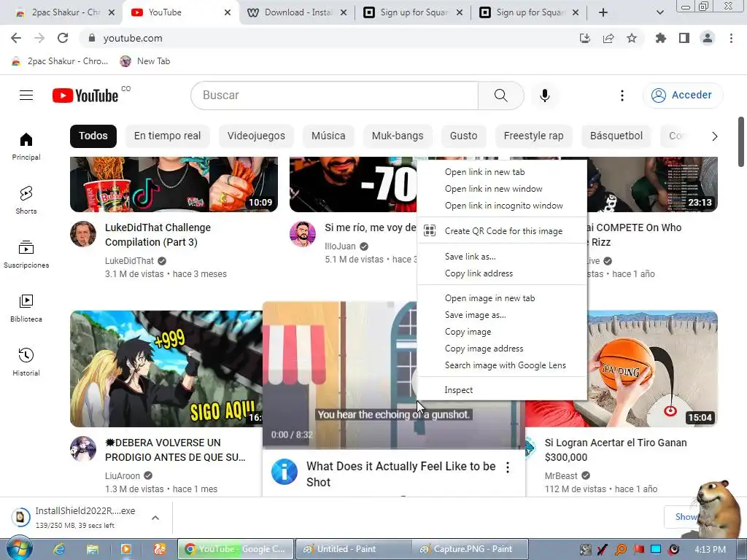Open Shorts from the sidebar

pyautogui.click(x=26, y=200)
